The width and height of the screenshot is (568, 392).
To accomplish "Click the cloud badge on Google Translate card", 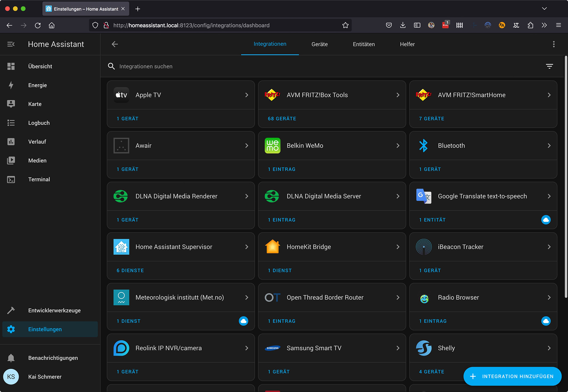I will pos(546,220).
